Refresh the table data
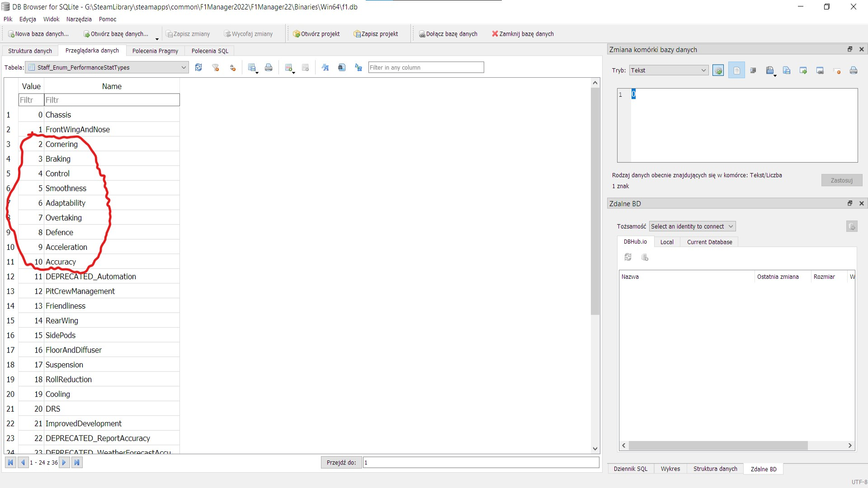868x488 pixels. coord(198,68)
